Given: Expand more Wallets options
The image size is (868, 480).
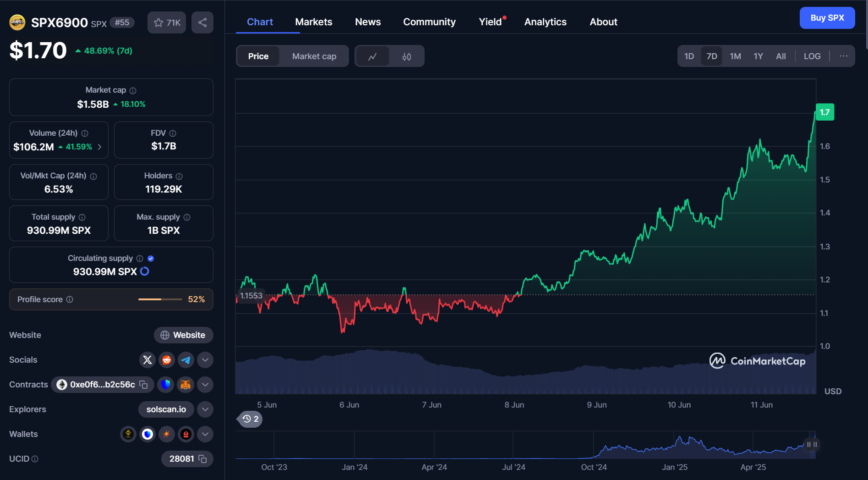Looking at the screenshot, I should click(205, 434).
